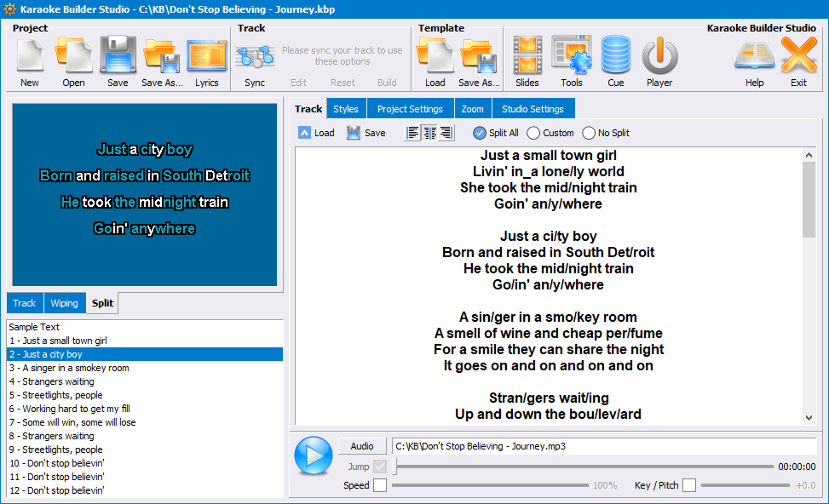829x504 pixels.
Task: Click the disabled Edit track option
Action: [x=299, y=83]
